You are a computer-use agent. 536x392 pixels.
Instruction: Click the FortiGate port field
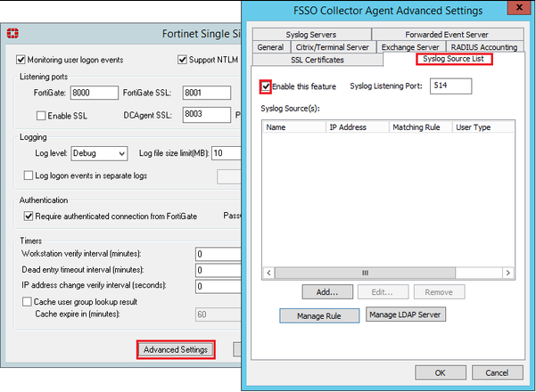(95, 93)
